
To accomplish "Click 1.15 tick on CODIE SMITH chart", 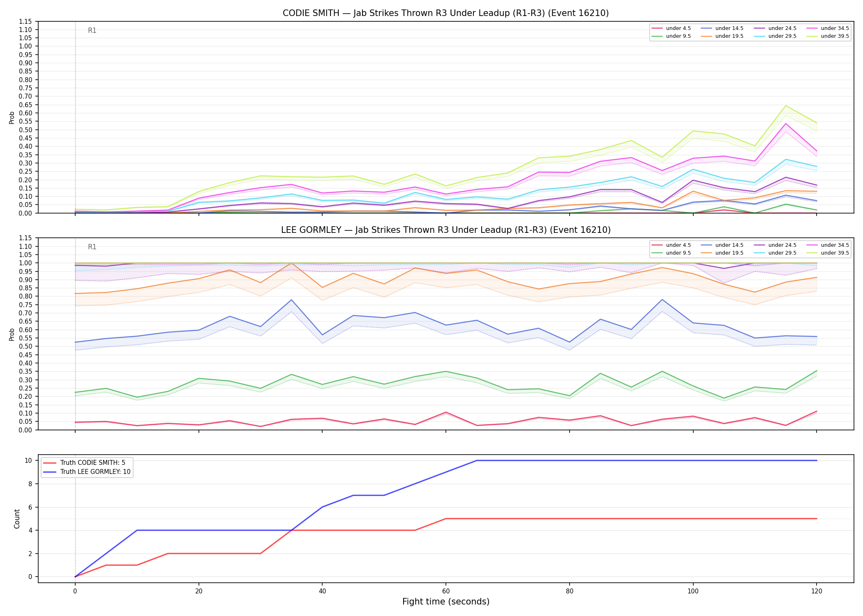I will click(x=25, y=21).
